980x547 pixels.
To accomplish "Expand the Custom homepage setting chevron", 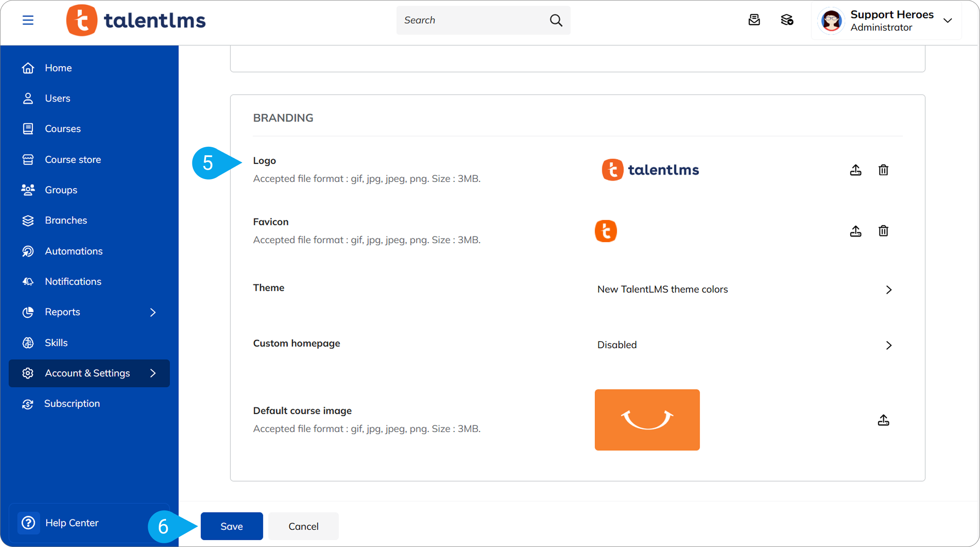I will tap(888, 345).
